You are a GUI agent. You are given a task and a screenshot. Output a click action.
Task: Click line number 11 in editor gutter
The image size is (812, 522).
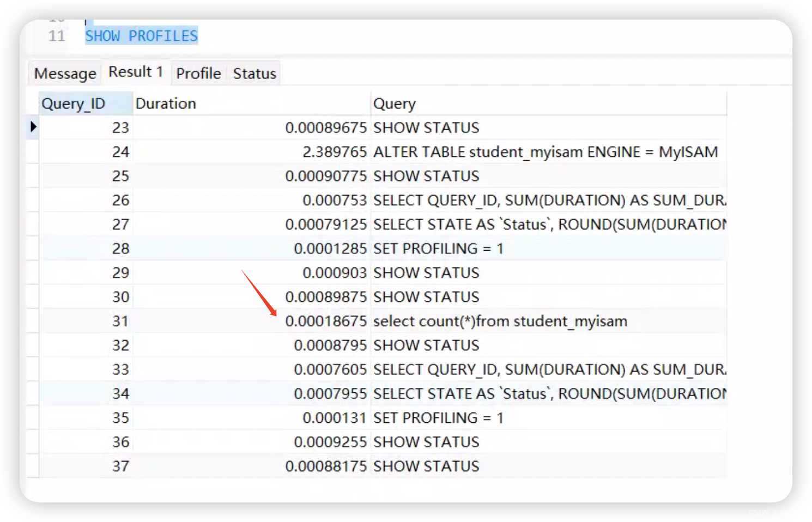pos(57,36)
